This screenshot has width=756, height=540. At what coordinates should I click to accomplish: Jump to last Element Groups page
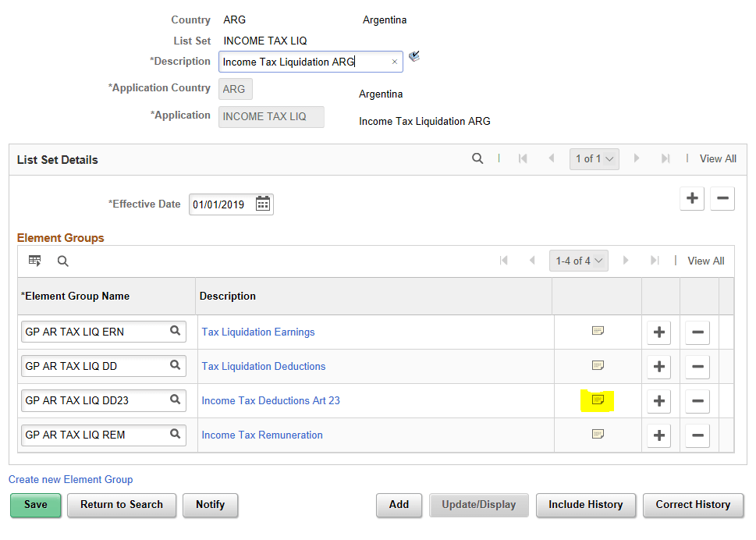pyautogui.click(x=655, y=261)
